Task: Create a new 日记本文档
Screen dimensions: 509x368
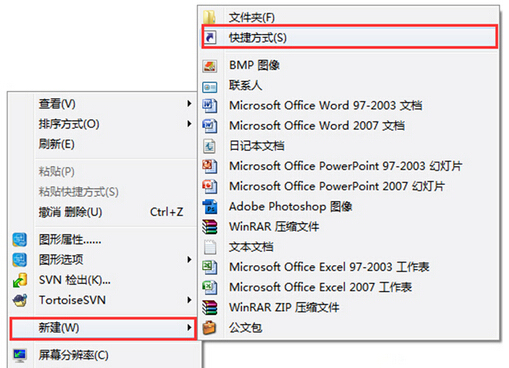Action: (349, 146)
